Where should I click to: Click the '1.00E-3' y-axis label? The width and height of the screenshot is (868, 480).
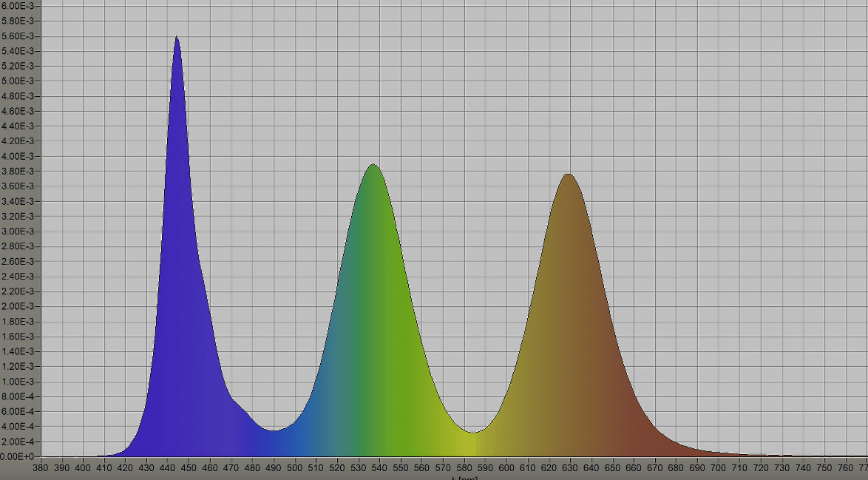coord(17,382)
